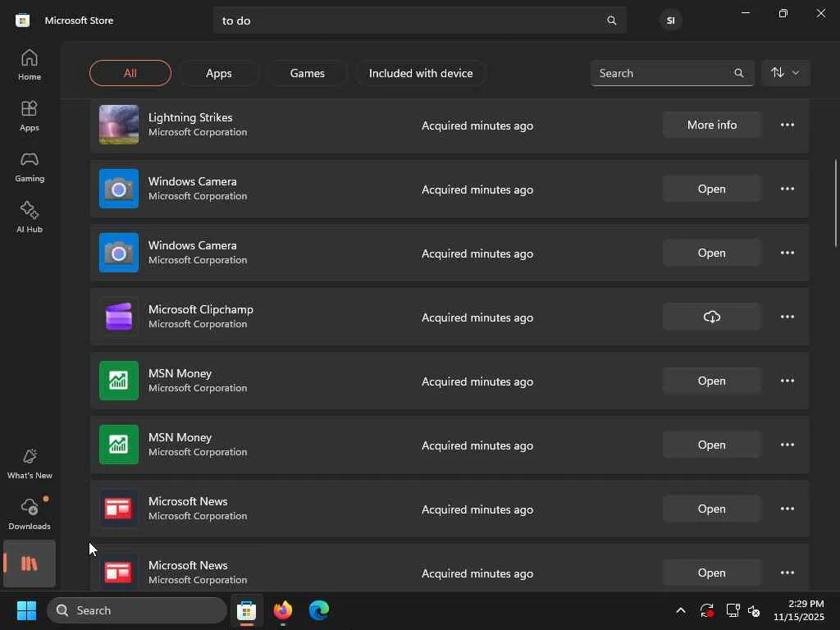Select Included with device filter
This screenshot has width=840, height=630.
click(x=421, y=73)
